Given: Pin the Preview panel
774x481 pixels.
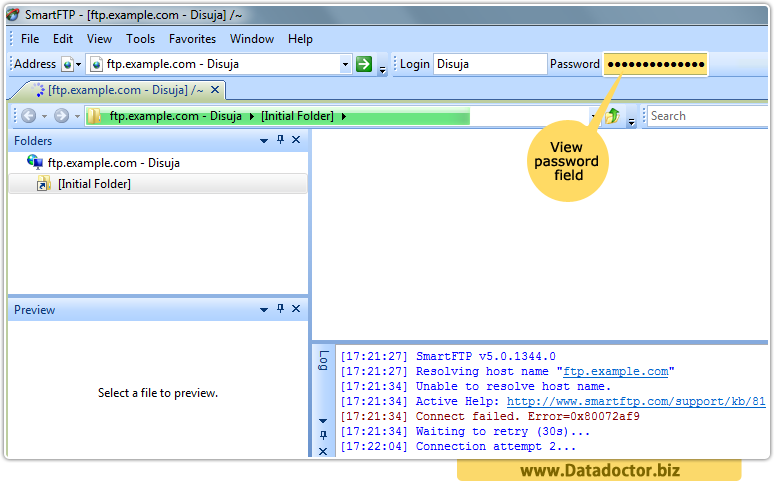Looking at the screenshot, I should [x=280, y=309].
